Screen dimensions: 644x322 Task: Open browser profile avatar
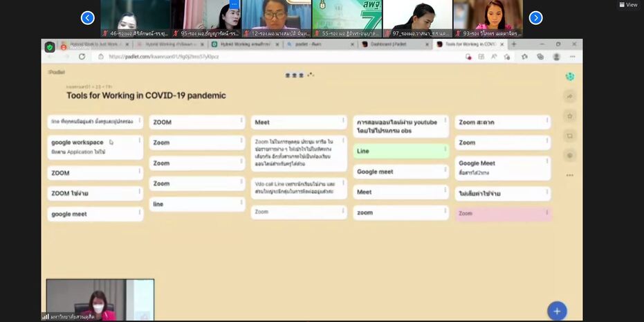557,57
